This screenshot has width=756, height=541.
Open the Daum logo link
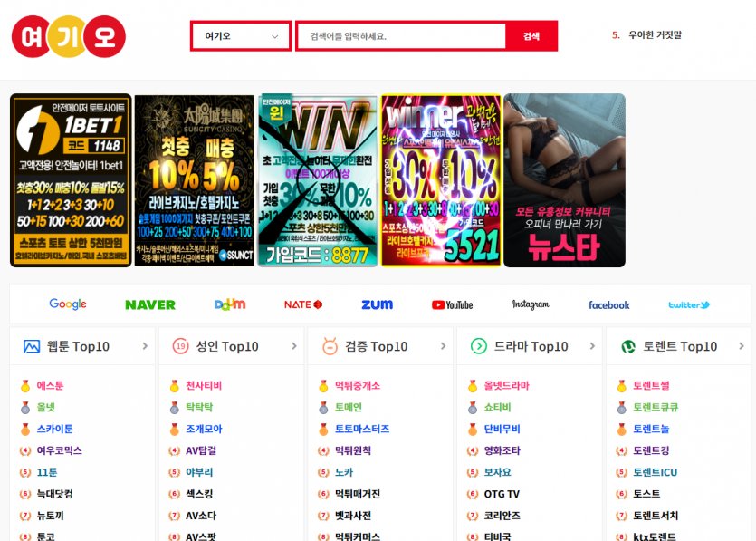tap(230, 304)
